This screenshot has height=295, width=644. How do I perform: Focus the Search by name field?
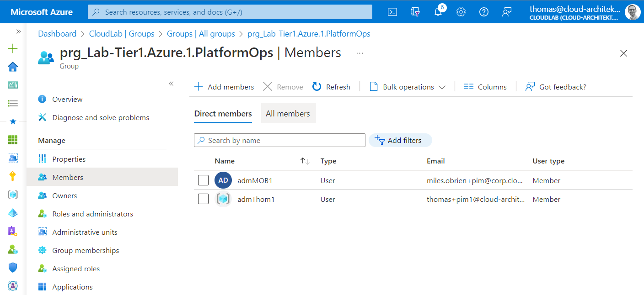(279, 140)
